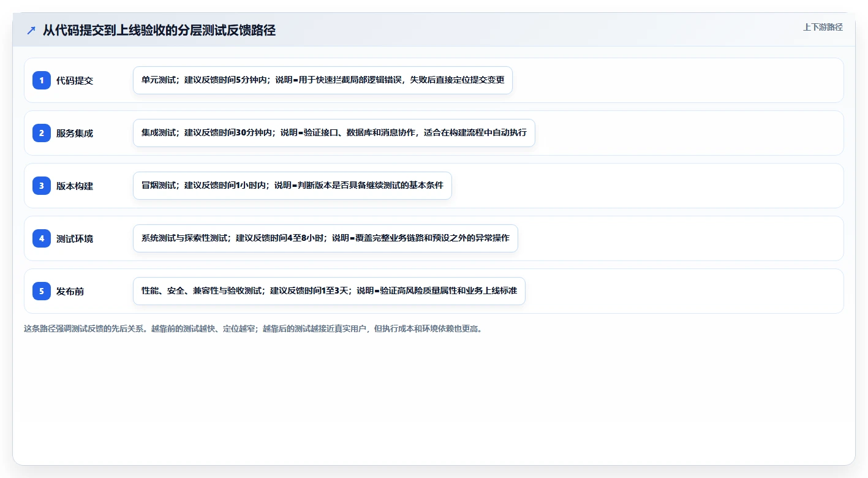This screenshot has width=868, height=478.
Task: Click the arrow icon beside the title
Action: (x=31, y=30)
